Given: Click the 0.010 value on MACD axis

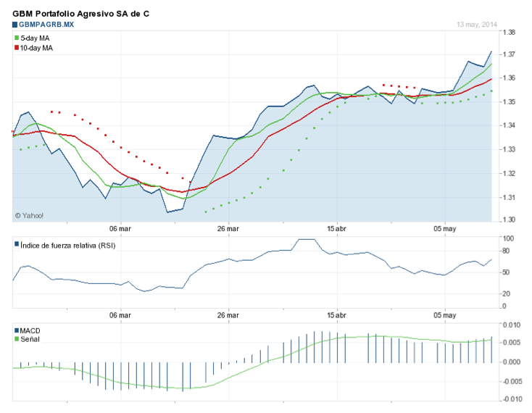Looking at the screenshot, I should click(512, 325).
